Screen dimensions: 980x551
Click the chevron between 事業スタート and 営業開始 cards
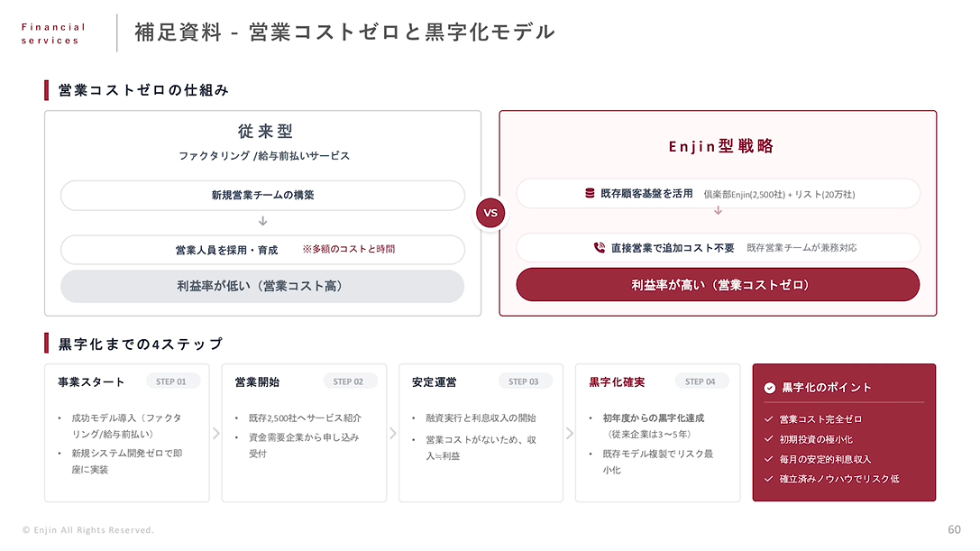point(215,434)
